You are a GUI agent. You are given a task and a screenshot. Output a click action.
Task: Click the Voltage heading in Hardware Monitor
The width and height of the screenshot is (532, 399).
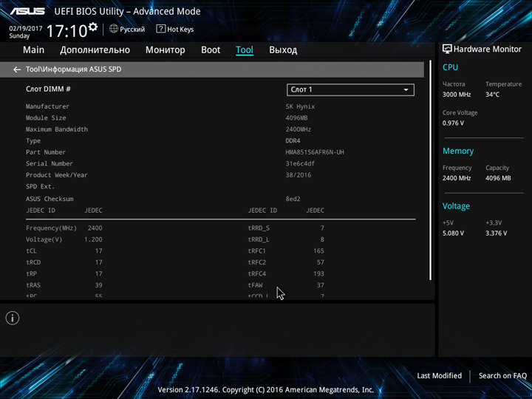456,206
